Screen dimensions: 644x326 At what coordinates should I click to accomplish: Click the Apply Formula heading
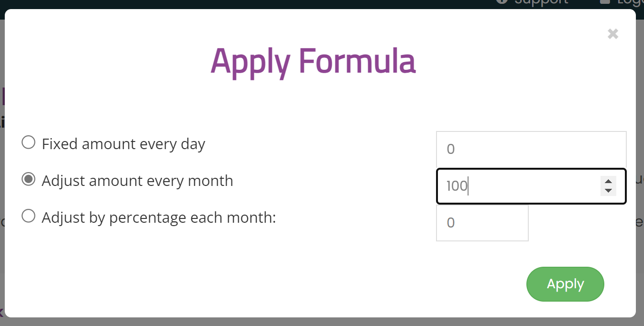(313, 62)
